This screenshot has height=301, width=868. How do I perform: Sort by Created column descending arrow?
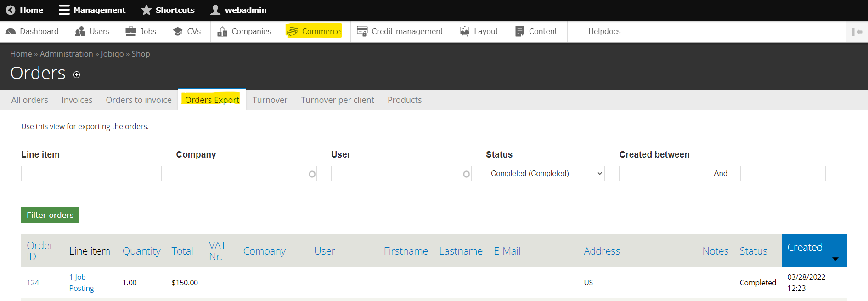(x=835, y=259)
